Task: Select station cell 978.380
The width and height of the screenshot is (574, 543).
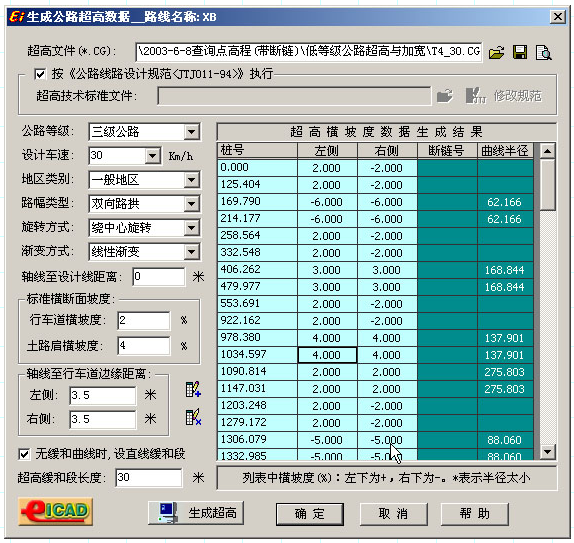Action: (x=257, y=338)
